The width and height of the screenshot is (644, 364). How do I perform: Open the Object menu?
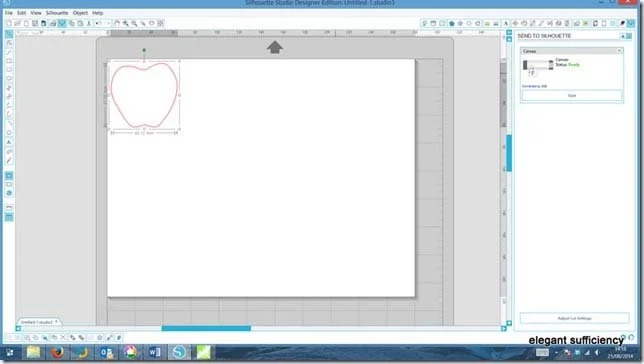click(x=80, y=13)
